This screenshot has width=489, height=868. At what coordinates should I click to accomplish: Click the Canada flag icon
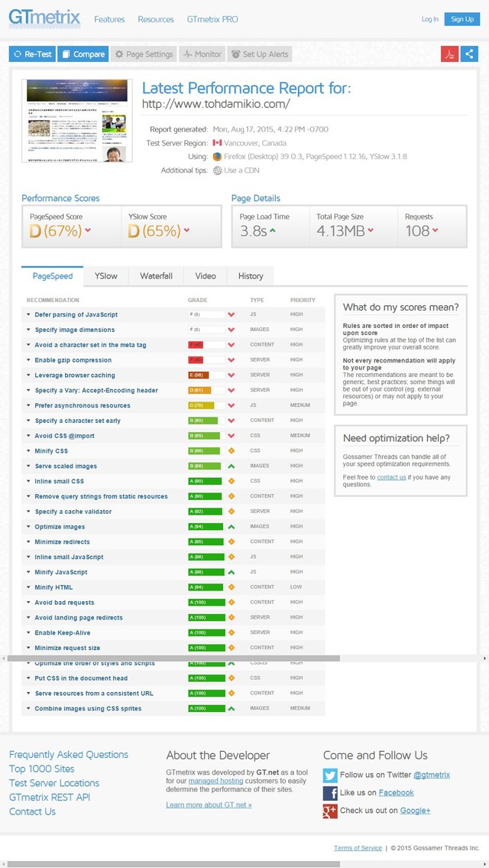[x=217, y=143]
